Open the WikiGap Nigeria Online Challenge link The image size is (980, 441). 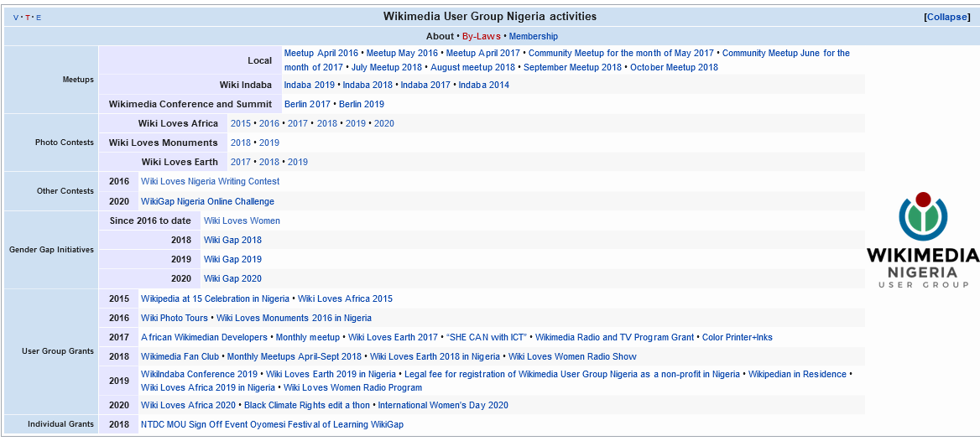207,201
